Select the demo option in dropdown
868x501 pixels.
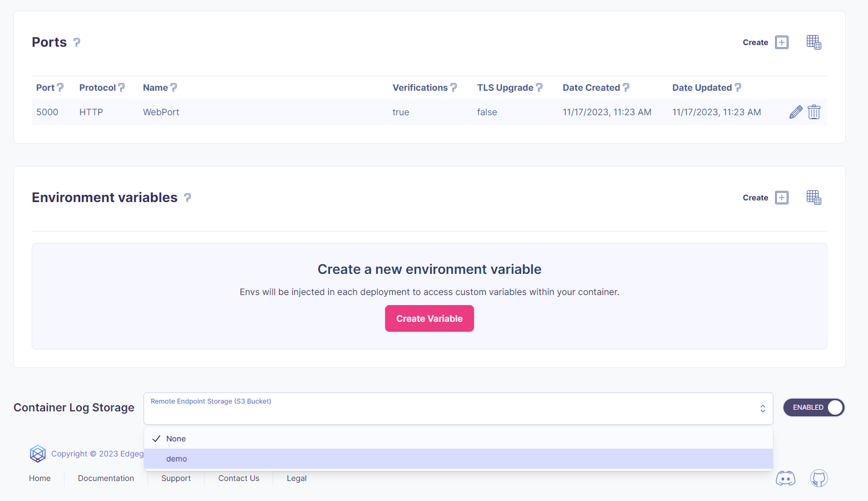tap(177, 459)
